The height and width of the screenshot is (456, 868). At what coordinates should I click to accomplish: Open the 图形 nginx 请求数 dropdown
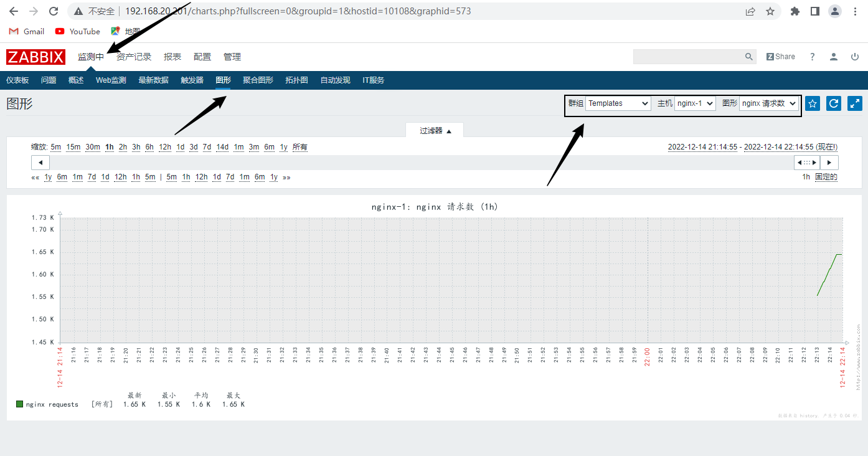pos(768,103)
